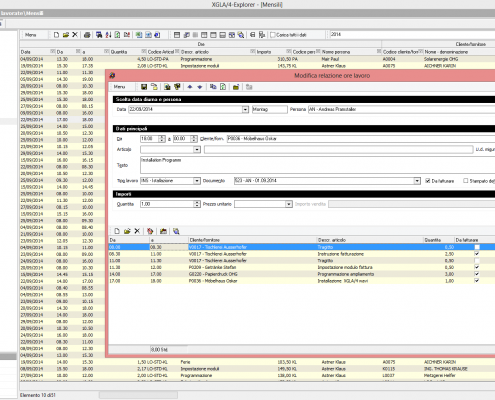
Task: Toggle the 'Stampato' checkbox in dialog
Action: tap(466, 181)
